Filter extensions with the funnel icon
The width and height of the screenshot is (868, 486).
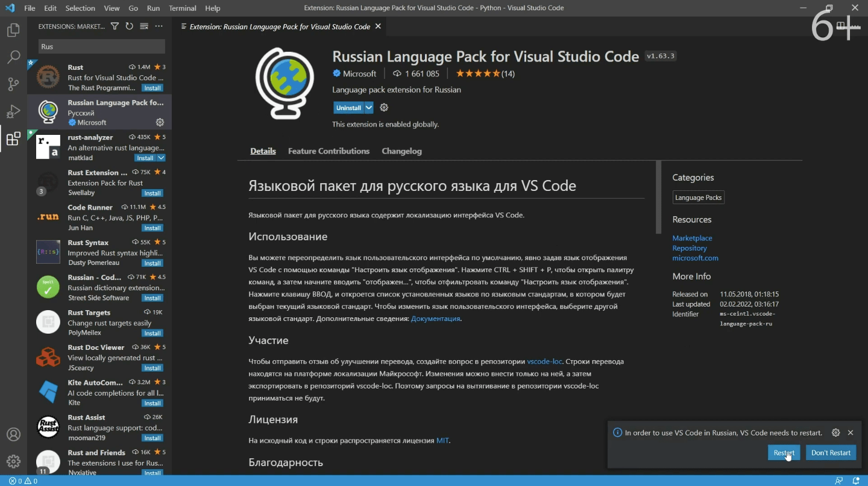coord(115,26)
